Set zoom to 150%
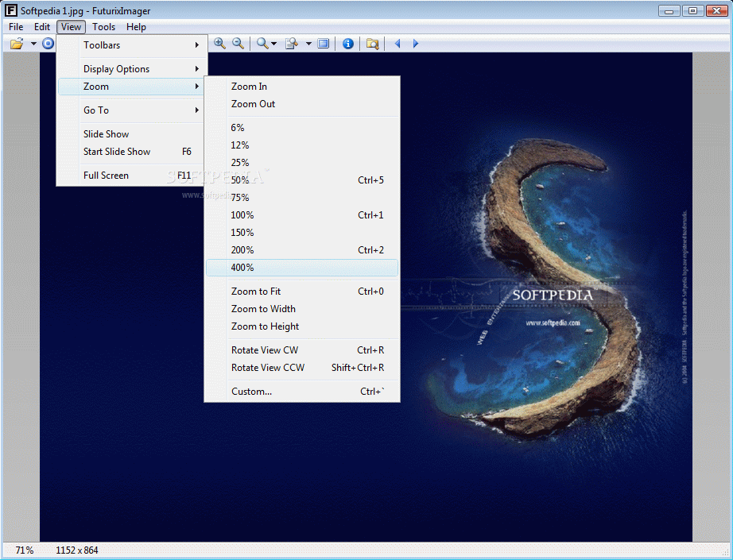This screenshot has height=560, width=733. (x=302, y=233)
